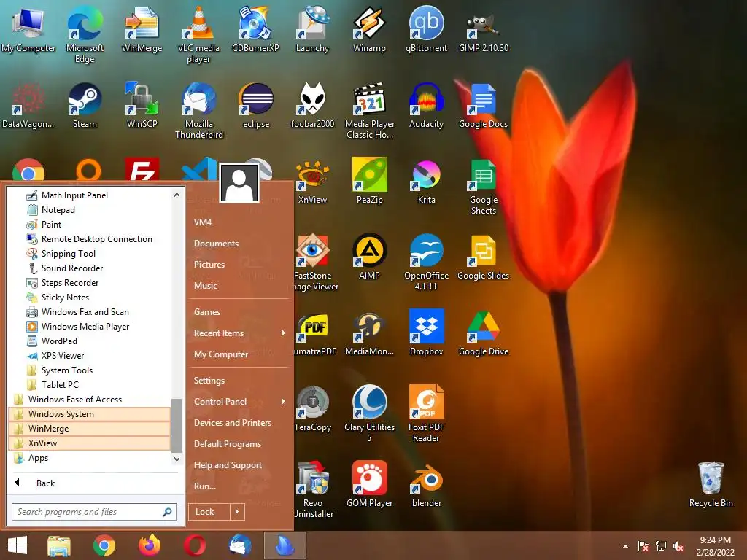Click Mozilla Thunderbird desktop icon
747x560 pixels.
(x=198, y=111)
